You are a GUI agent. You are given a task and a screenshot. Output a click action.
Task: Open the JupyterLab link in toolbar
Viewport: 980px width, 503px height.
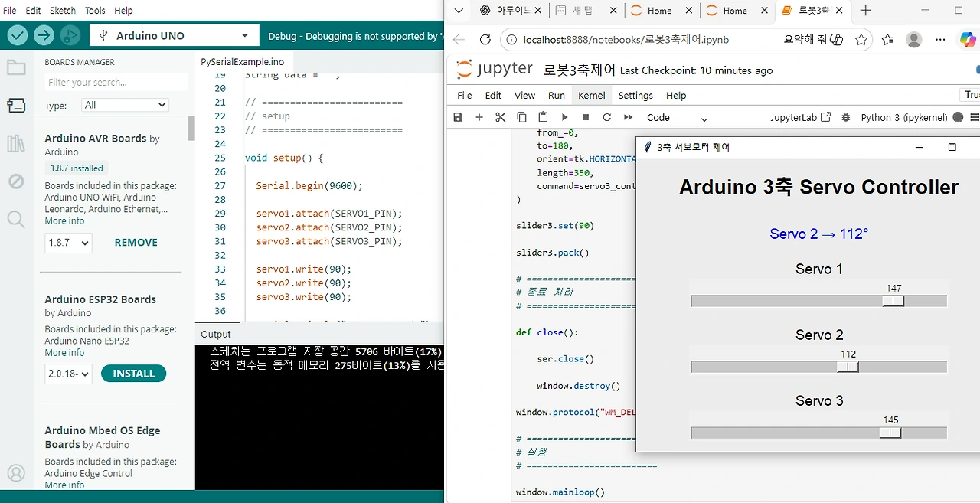tap(800, 117)
